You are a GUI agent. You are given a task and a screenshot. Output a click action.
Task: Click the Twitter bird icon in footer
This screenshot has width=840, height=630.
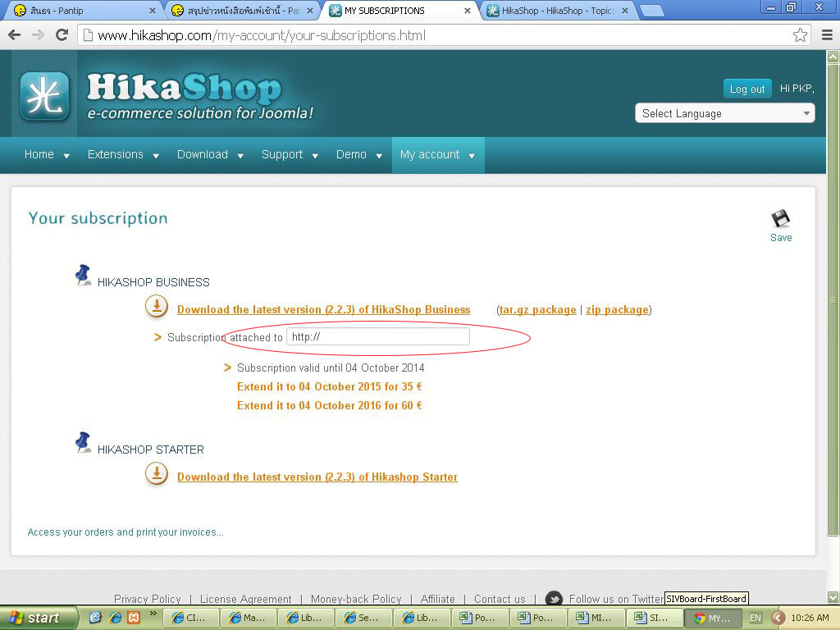[x=554, y=598]
